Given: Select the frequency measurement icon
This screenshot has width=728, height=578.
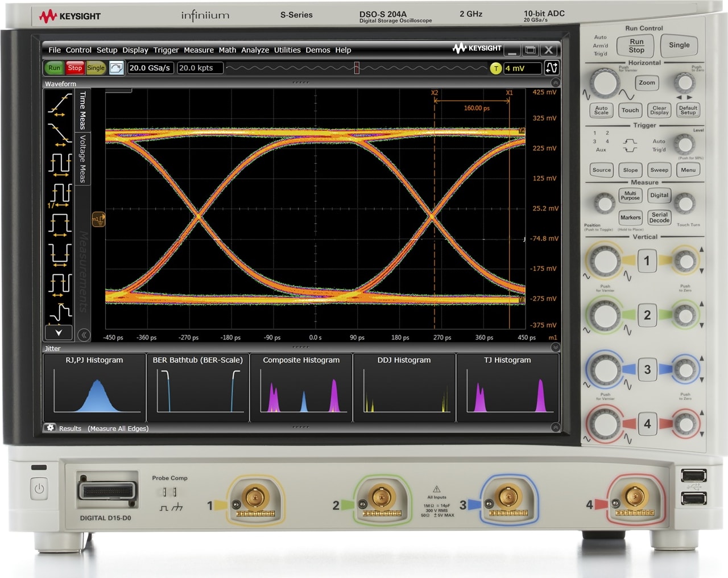Looking at the screenshot, I should [x=59, y=195].
